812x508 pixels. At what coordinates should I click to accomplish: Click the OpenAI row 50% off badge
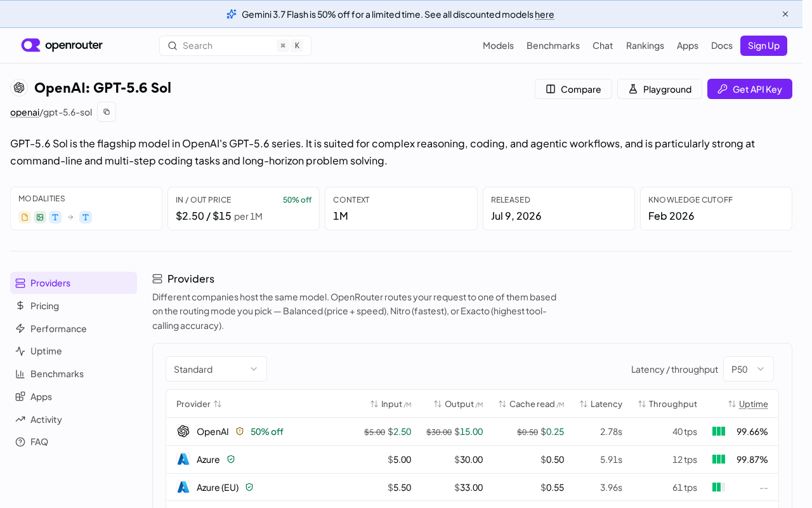point(267,432)
